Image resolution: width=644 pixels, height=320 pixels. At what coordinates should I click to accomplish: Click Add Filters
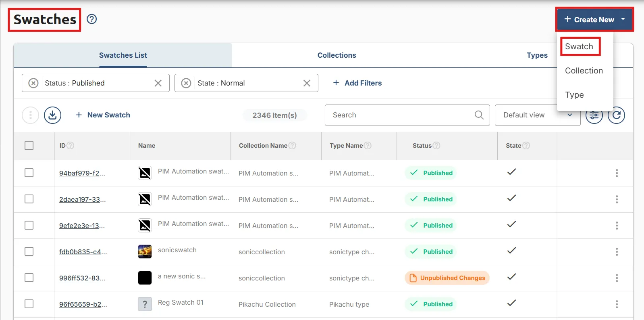click(357, 83)
